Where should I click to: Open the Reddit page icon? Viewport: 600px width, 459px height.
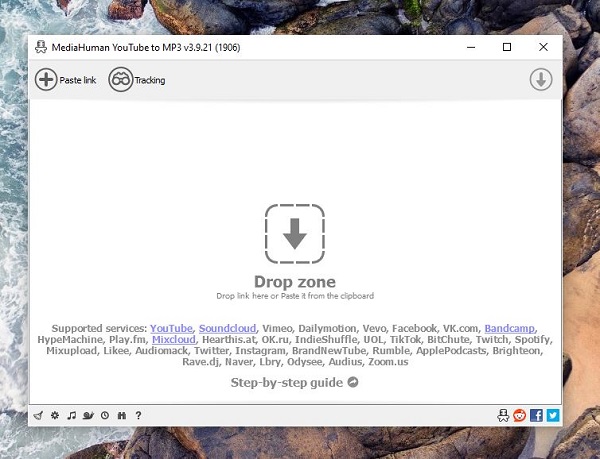tap(520, 415)
